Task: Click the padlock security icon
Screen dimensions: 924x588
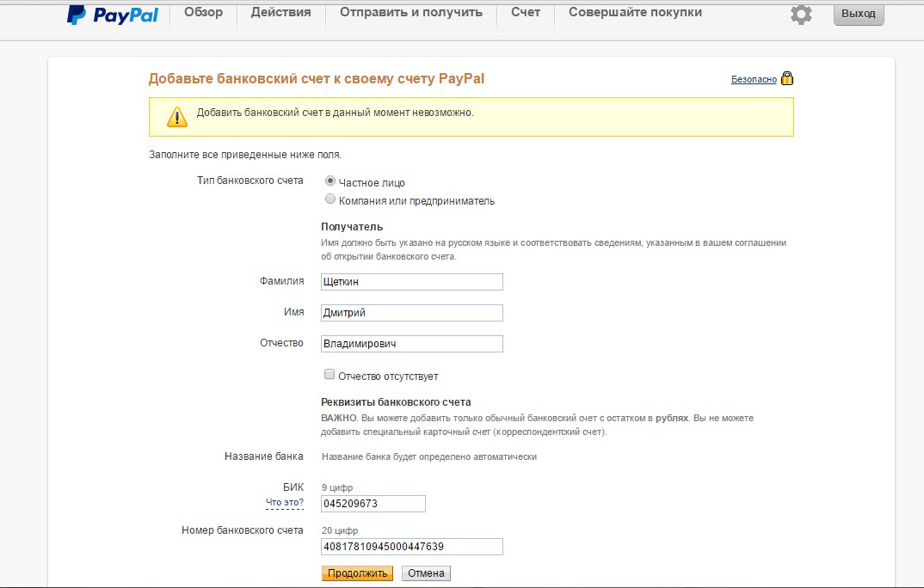Action: (x=787, y=78)
